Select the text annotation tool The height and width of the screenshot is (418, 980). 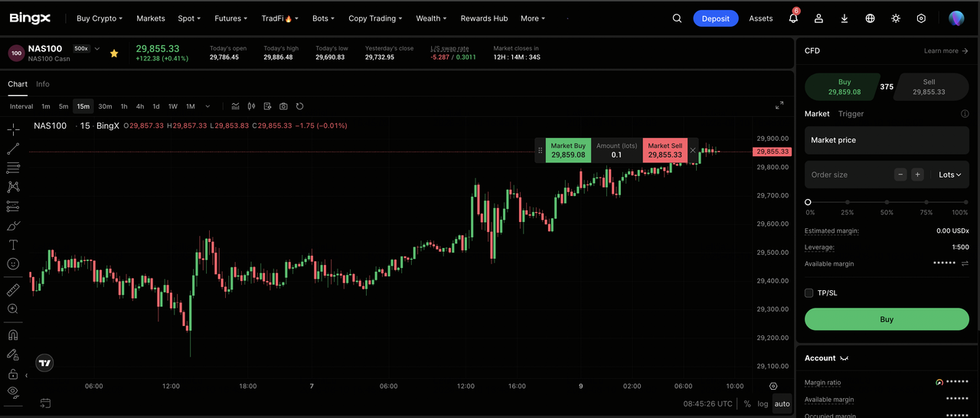[x=13, y=245]
